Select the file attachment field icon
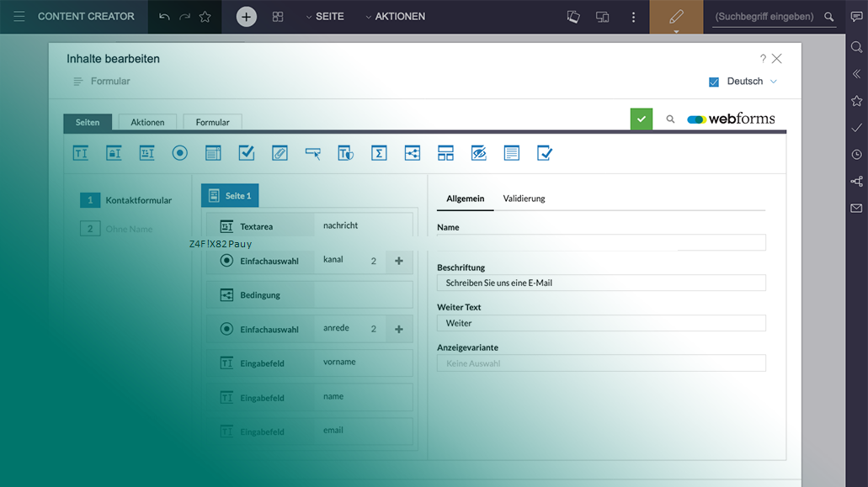Screen dimensions: 868x487 [279, 152]
